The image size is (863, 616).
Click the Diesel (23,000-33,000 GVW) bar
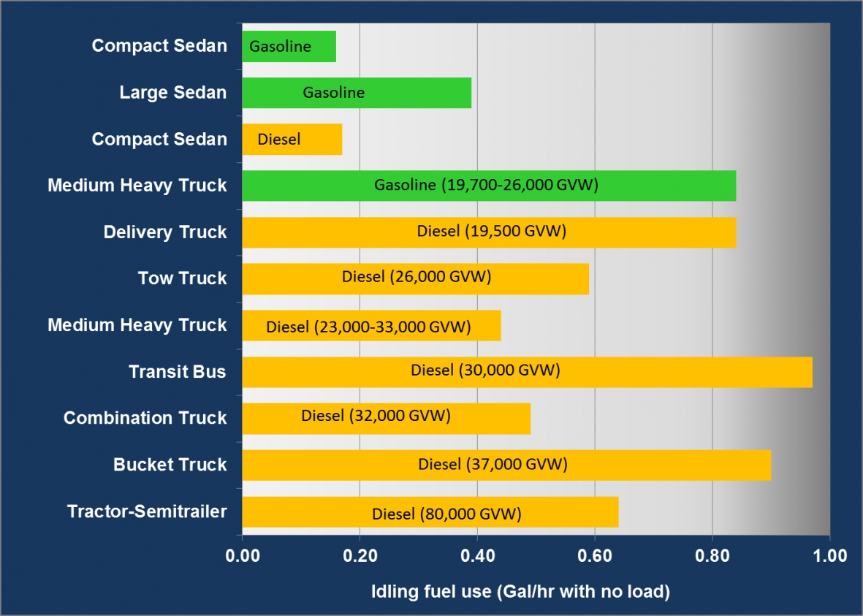(x=371, y=325)
